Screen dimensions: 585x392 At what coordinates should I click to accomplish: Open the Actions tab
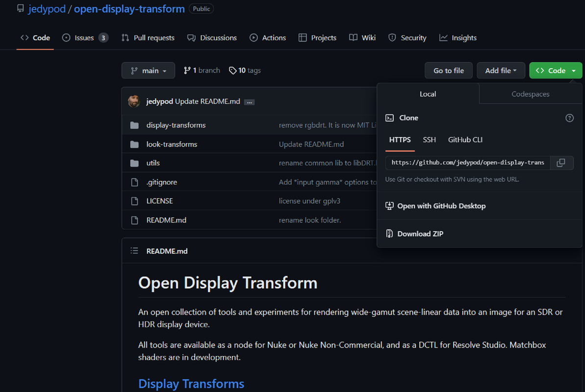click(268, 38)
